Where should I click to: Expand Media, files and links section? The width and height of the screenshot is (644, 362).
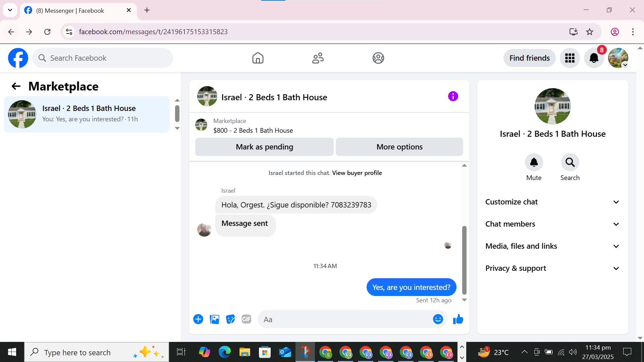552,246
